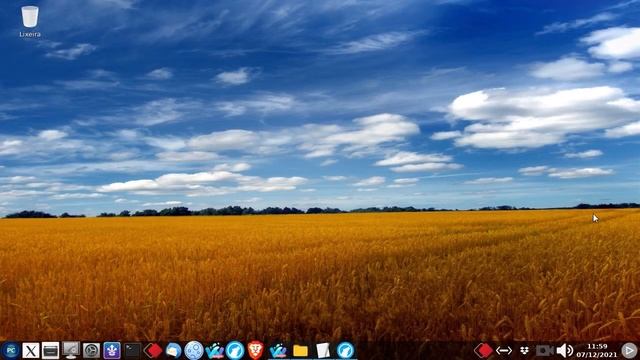Open the PCLinuxOS start menu button
The width and height of the screenshot is (640, 360).
point(11,350)
